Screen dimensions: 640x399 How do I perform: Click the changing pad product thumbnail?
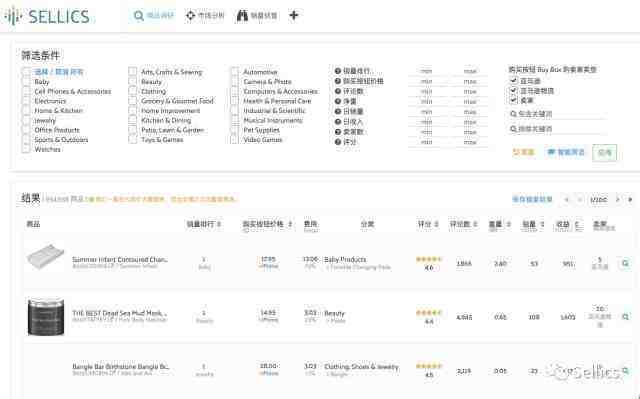tap(46, 257)
